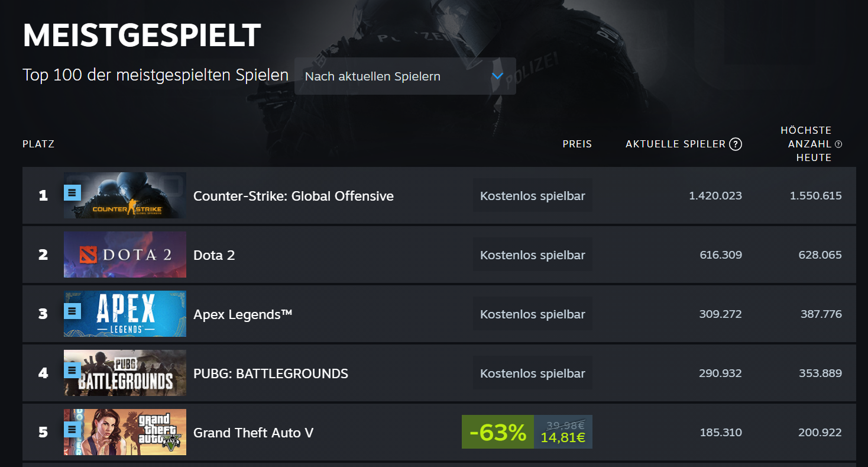Click the blue dropdown chevron arrow
Screen dimensions: 868x467
497,76
